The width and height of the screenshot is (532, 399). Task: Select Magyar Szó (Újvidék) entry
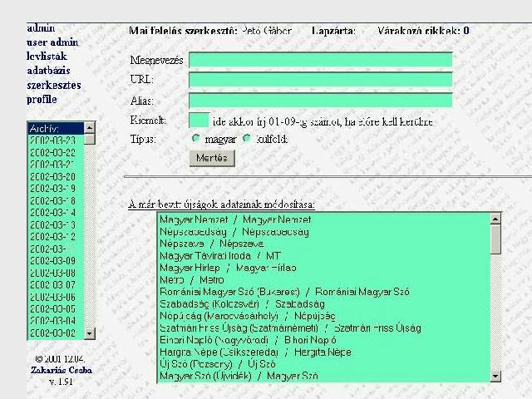pos(324,376)
